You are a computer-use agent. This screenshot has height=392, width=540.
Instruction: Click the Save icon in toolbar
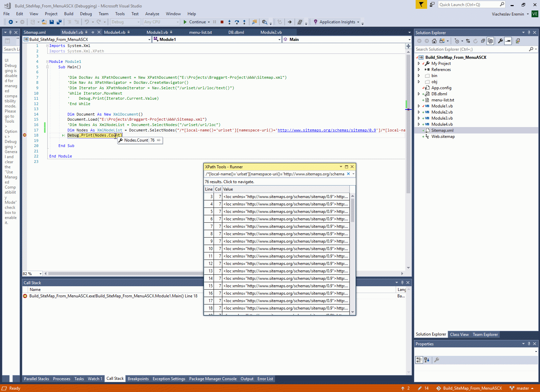[x=52, y=22]
